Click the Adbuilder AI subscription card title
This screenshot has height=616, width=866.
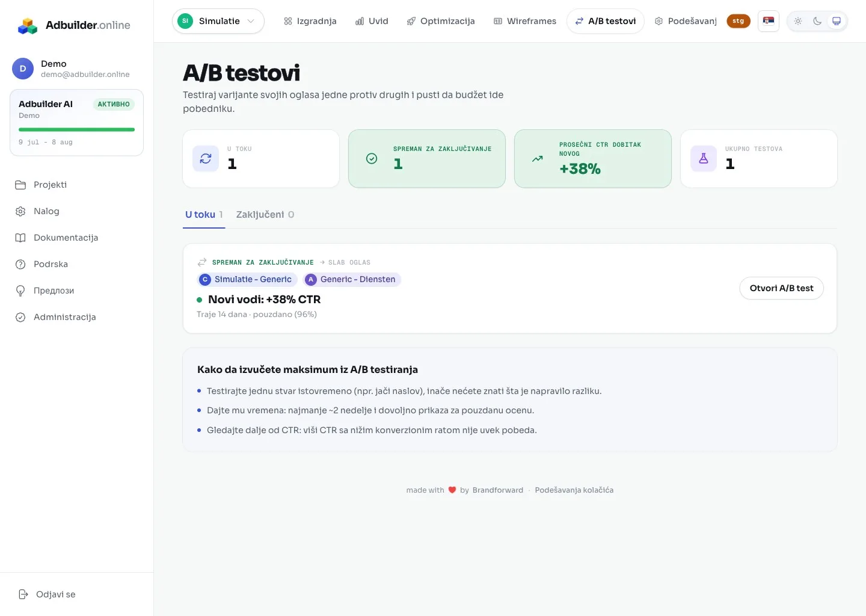point(46,104)
